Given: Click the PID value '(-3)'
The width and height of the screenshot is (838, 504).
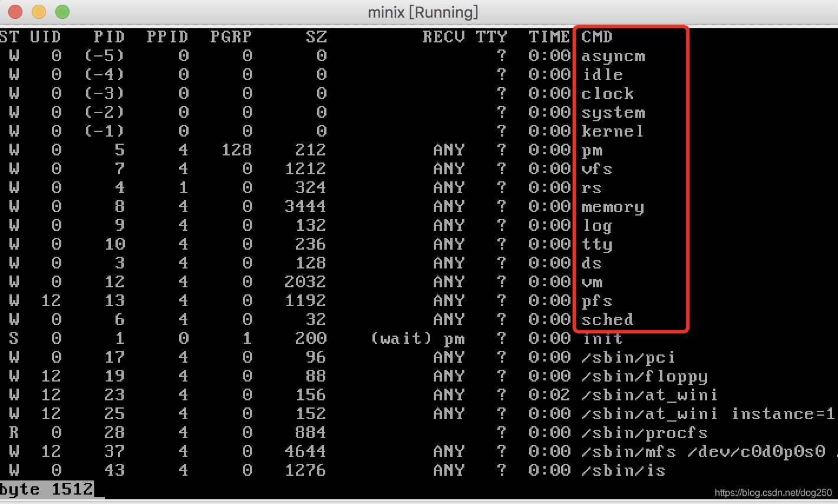Looking at the screenshot, I should 104,94.
